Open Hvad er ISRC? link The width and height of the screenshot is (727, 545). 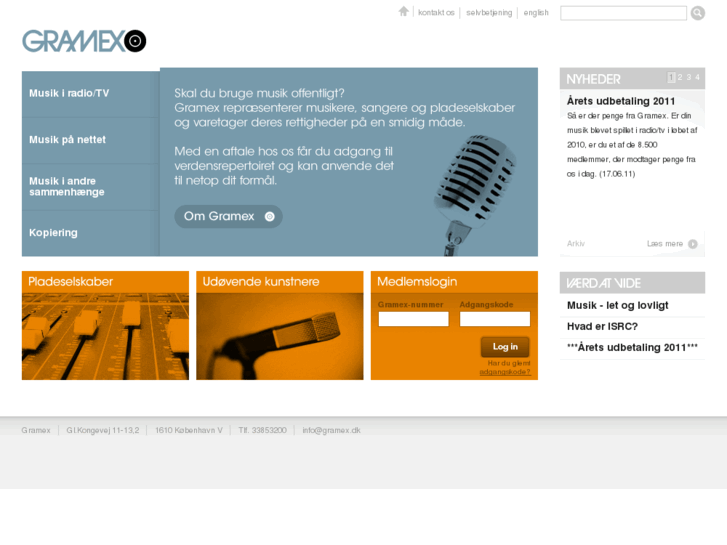(x=602, y=327)
